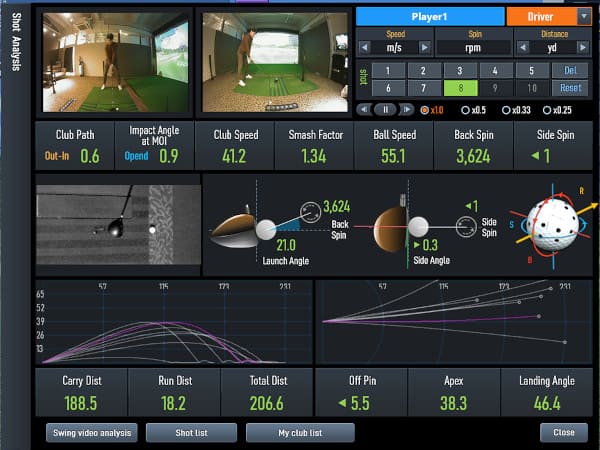Open My club list

point(300,433)
